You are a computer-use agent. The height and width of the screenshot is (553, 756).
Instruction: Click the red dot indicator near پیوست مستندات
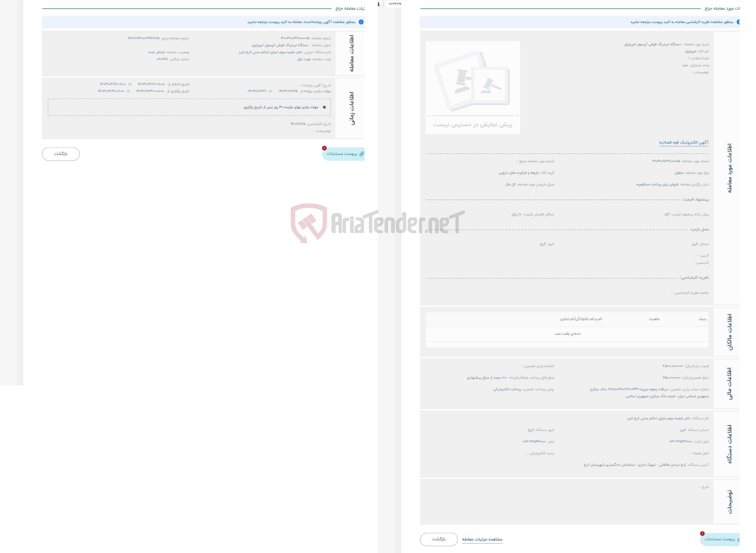click(324, 148)
